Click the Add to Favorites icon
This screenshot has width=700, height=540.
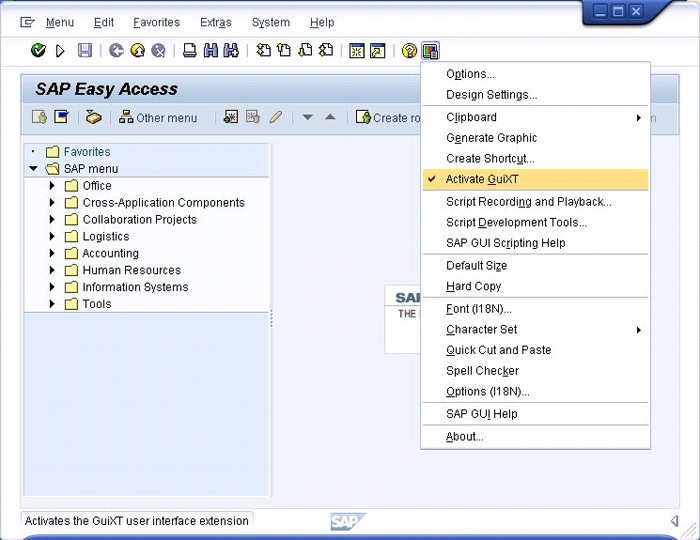pyautogui.click(x=231, y=117)
